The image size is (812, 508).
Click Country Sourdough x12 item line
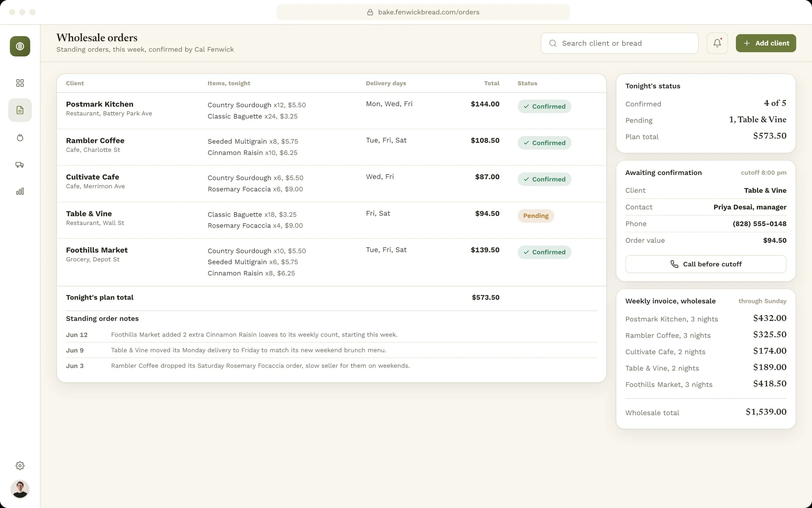(257, 105)
